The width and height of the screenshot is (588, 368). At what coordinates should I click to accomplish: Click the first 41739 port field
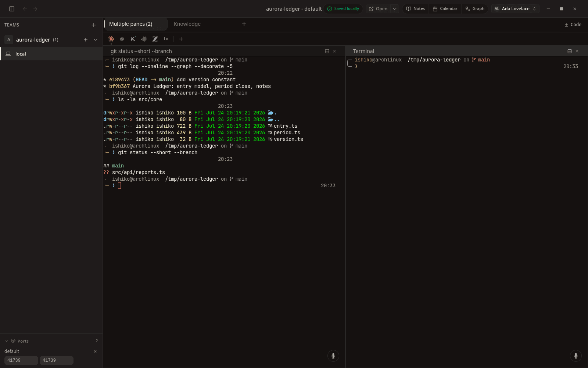tap(21, 360)
